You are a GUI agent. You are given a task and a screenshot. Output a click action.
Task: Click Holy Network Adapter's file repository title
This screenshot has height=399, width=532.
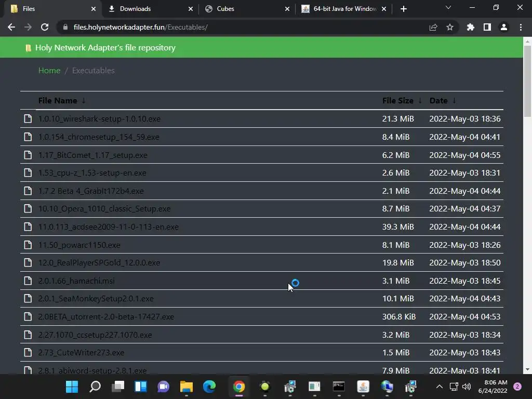point(105,47)
